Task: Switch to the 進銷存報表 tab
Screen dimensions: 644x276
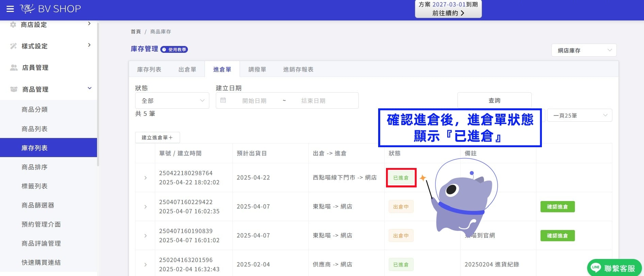Action: (x=298, y=69)
